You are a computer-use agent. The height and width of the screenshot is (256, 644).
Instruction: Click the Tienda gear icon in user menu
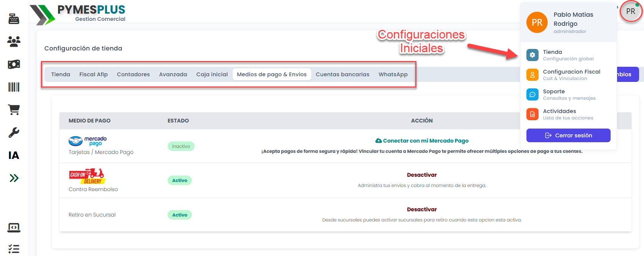532,55
